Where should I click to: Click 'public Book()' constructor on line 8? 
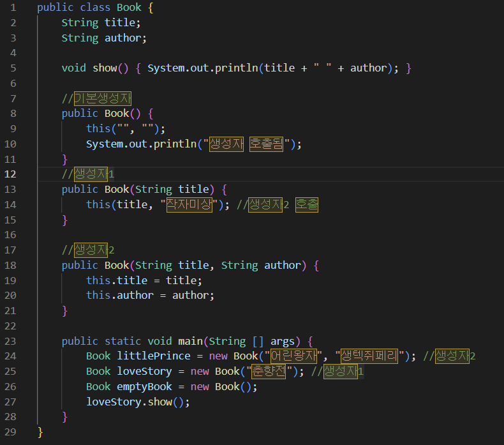pyautogui.click(x=101, y=114)
